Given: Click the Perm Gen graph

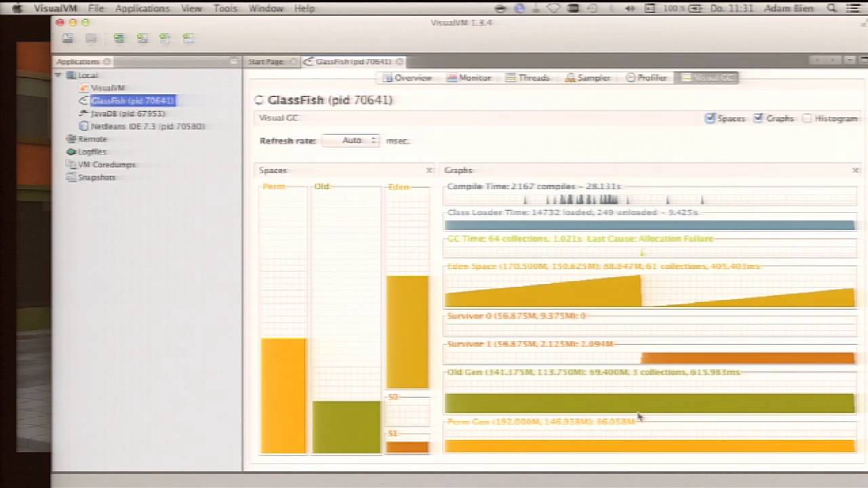Looking at the screenshot, I should (650, 439).
